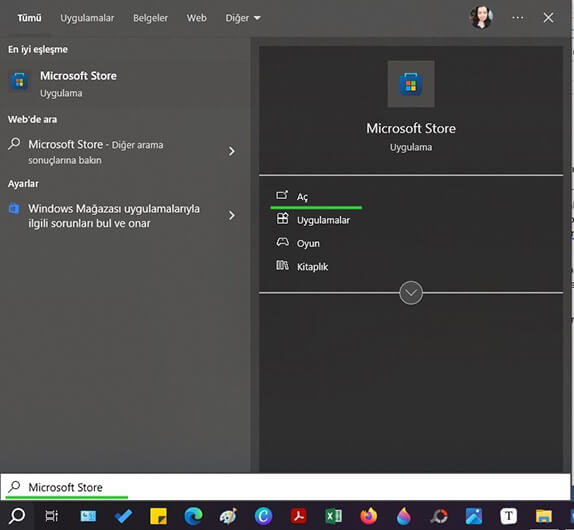The width and height of the screenshot is (574, 530).
Task: Open Windows Mağazası troubleshoot settings result
Action: click(114, 216)
